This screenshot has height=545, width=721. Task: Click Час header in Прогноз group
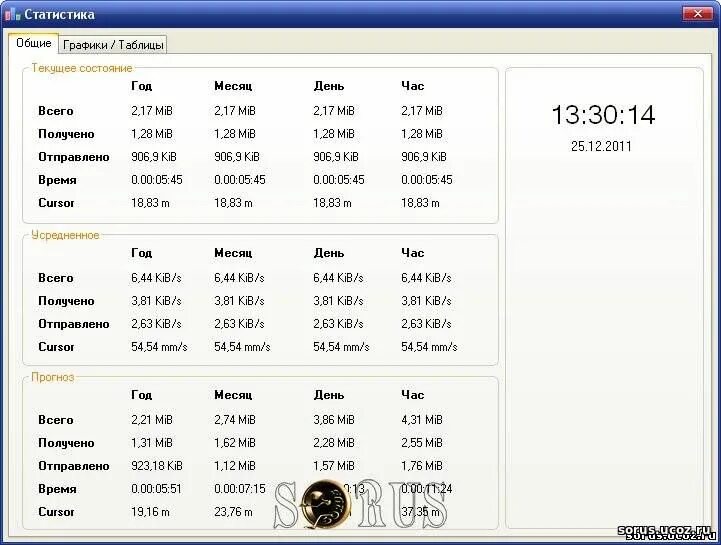point(412,395)
